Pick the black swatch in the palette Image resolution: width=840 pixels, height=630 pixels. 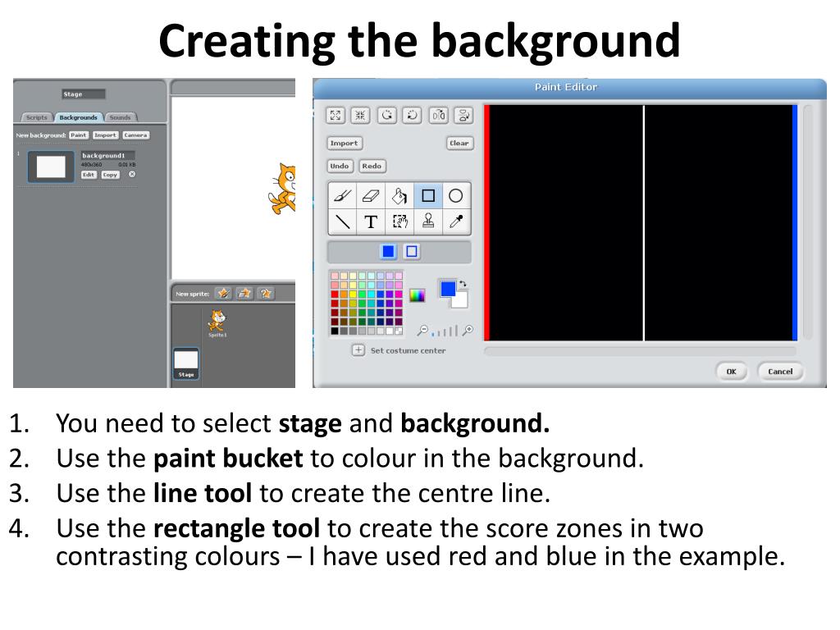pyautogui.click(x=335, y=331)
